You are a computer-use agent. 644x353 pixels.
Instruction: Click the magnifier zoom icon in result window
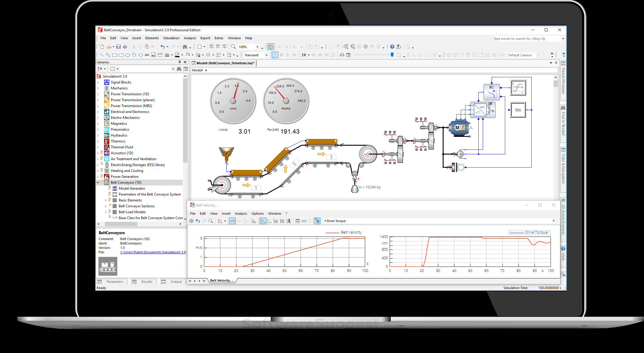[211, 221]
